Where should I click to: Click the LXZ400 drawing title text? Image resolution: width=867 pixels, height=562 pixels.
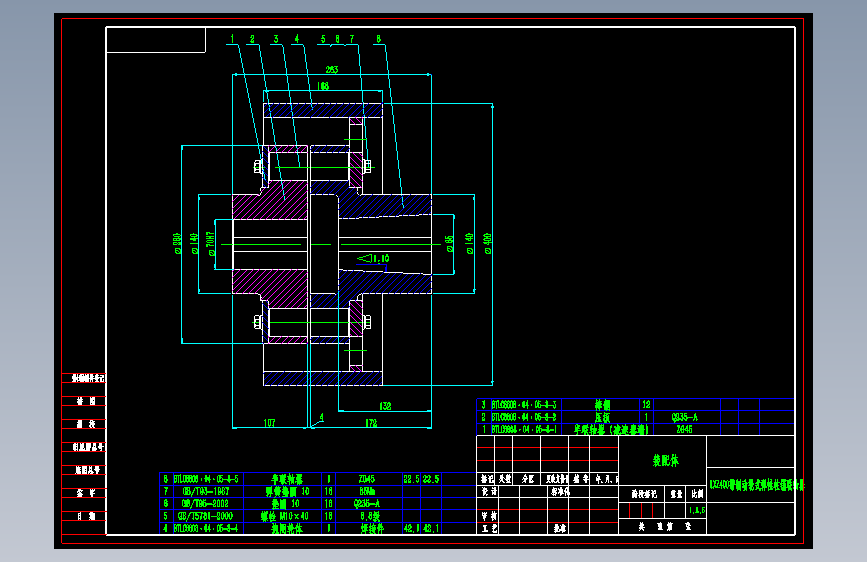756,486
